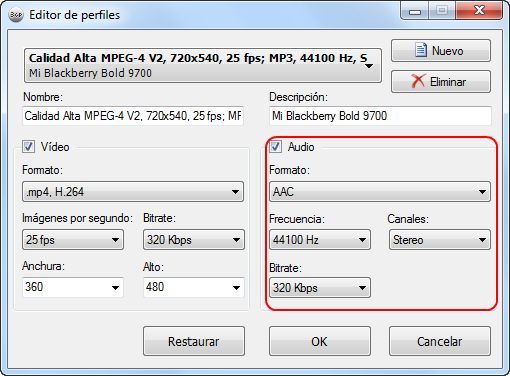Image resolution: width=510 pixels, height=376 pixels.
Task: Open the profile selection dropdown
Action: pyautogui.click(x=203, y=65)
